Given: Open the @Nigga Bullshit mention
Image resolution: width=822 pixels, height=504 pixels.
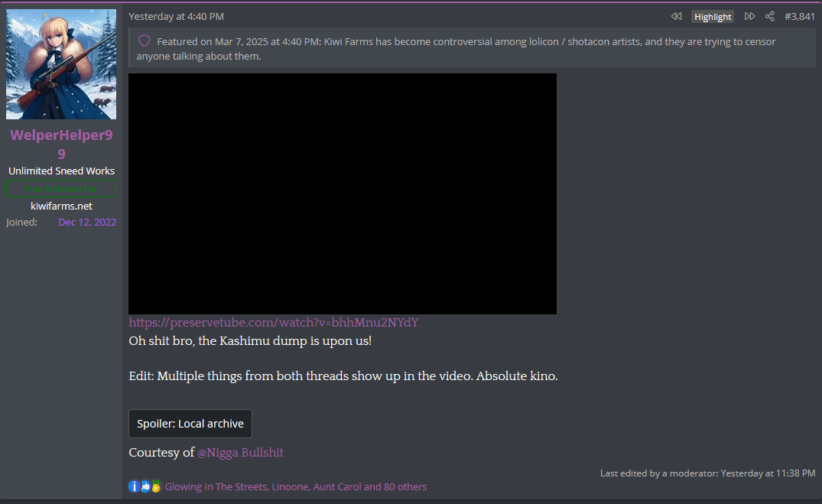Looking at the screenshot, I should [240, 453].
